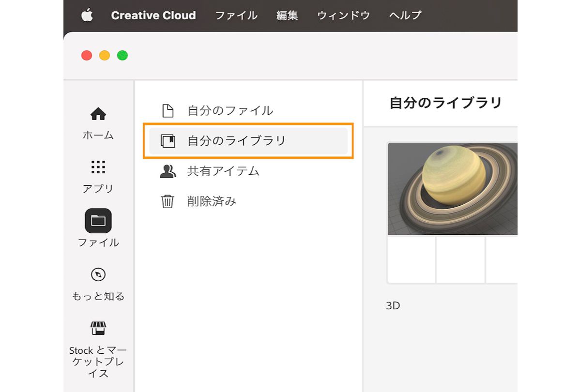The height and width of the screenshot is (392, 581).
Task: Click the 3D library title label
Action: [393, 305]
